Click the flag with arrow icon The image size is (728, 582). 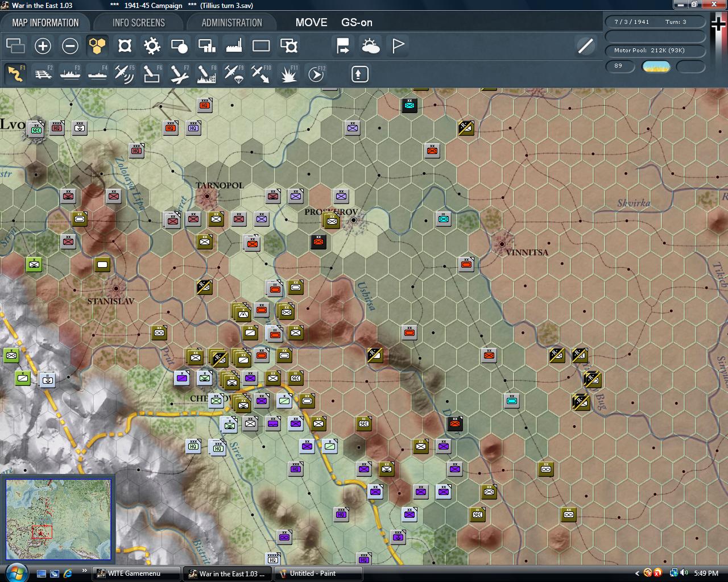click(343, 45)
